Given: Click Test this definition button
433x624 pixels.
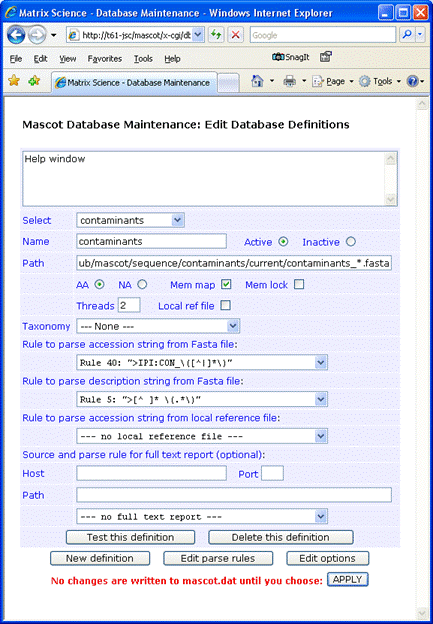Looking at the screenshot, I should tap(131, 537).
